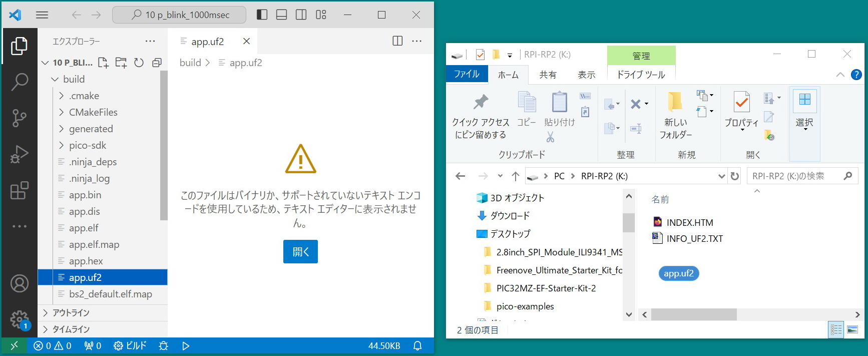The image size is (868, 356).
Task: Open the ファイル menu tab
Action: tap(467, 74)
